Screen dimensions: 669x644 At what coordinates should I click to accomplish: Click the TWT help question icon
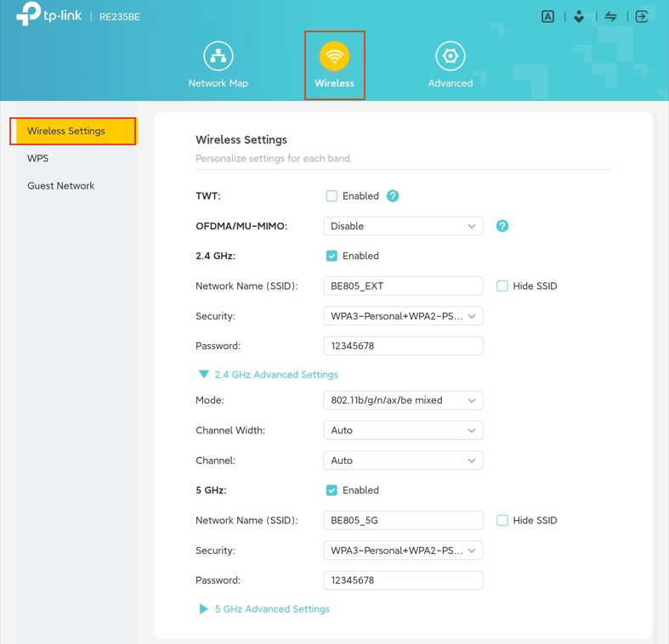point(393,195)
